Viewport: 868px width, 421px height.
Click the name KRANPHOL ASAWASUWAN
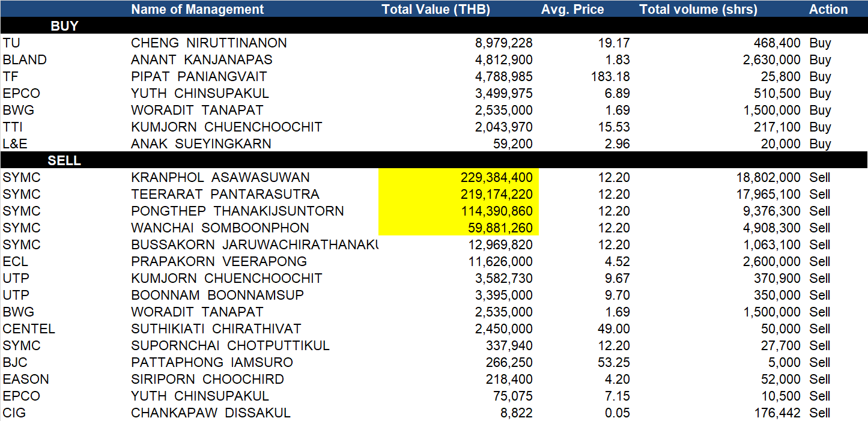220,177
